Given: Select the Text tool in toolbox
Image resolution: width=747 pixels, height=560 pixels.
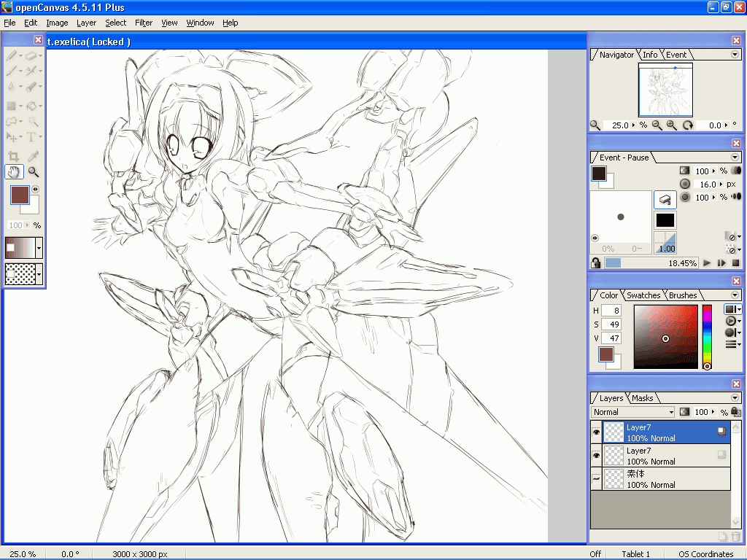Looking at the screenshot, I should click(31, 137).
